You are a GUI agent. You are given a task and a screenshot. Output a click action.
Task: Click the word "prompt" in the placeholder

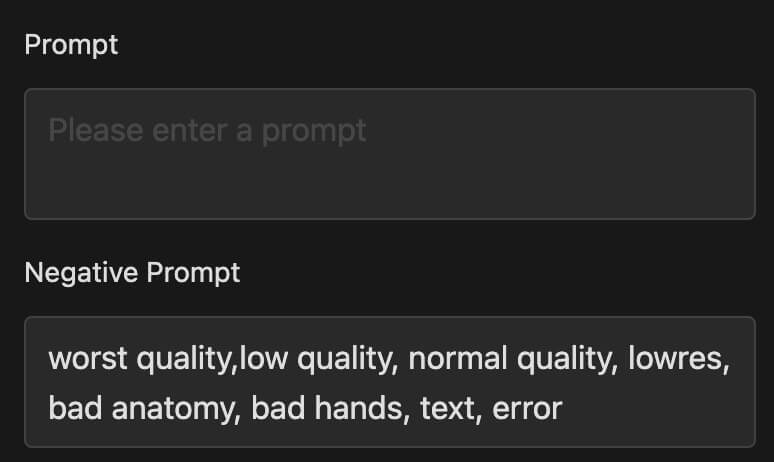click(314, 132)
